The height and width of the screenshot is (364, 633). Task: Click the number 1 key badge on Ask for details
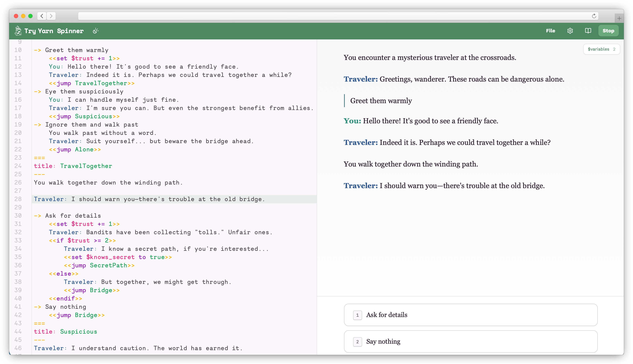357,315
